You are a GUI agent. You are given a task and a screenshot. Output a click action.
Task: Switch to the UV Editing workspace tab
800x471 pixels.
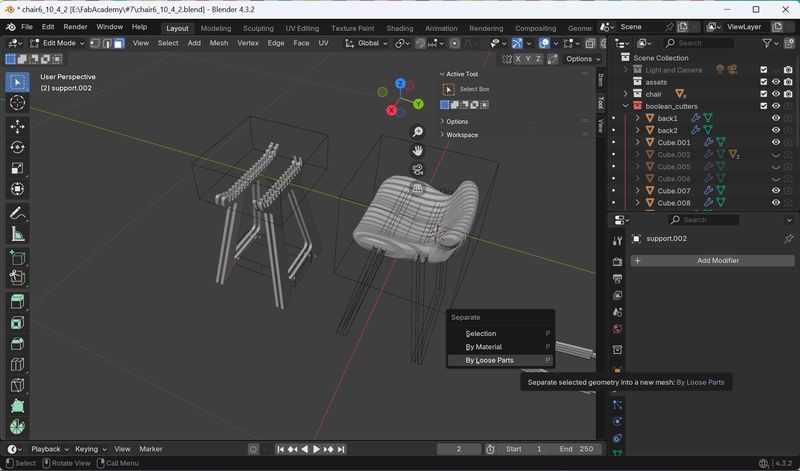[302, 29]
